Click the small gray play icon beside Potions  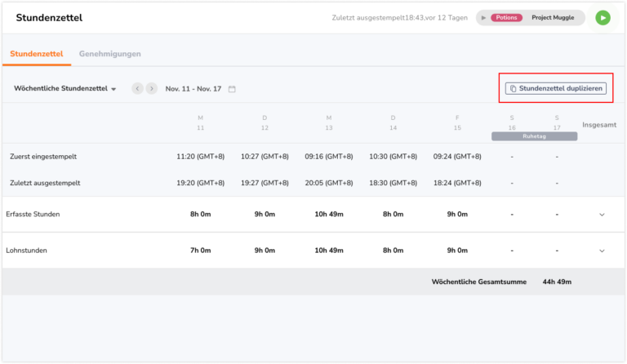point(483,18)
